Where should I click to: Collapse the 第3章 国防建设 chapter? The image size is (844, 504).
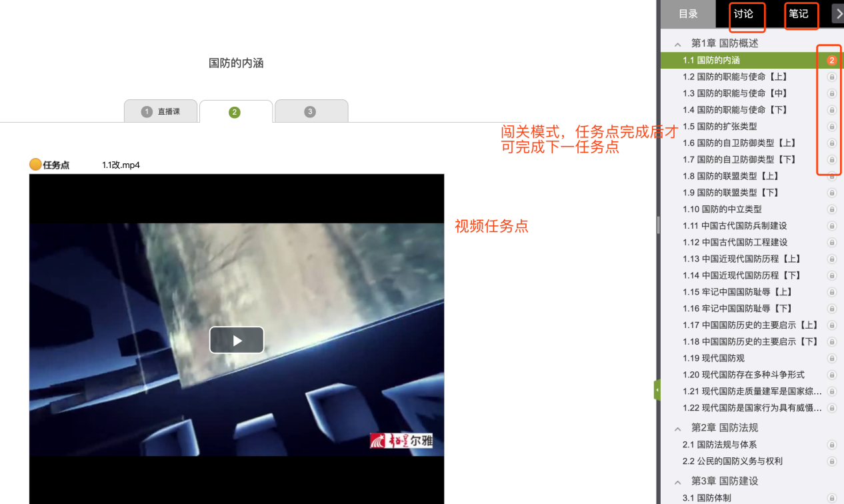677,481
